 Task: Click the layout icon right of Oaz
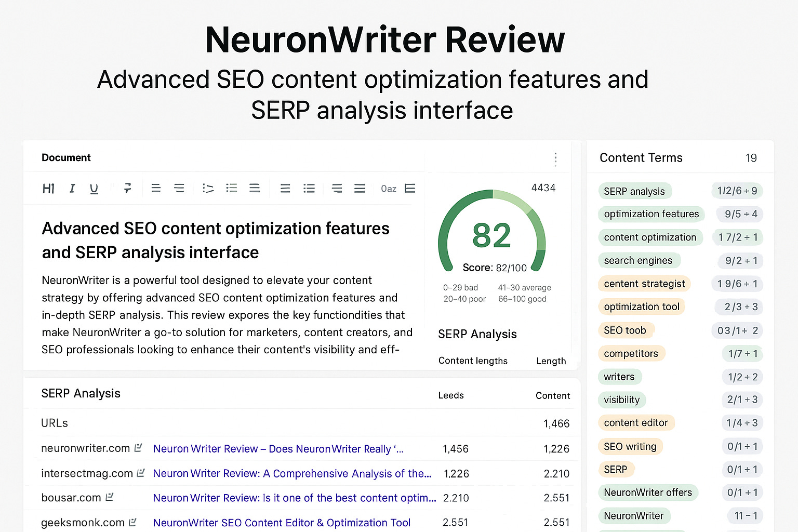(x=410, y=188)
